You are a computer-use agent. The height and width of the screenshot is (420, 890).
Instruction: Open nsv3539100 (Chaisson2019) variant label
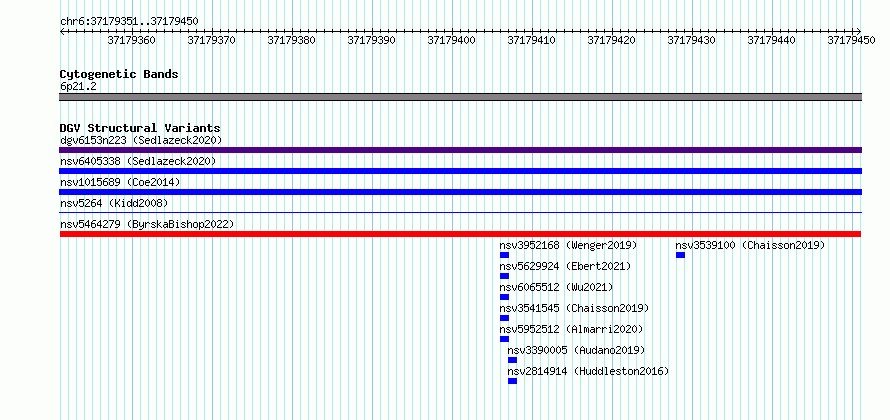(x=750, y=245)
